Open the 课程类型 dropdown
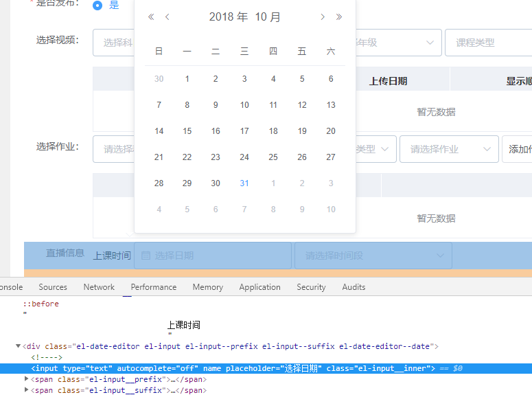 tap(489, 43)
